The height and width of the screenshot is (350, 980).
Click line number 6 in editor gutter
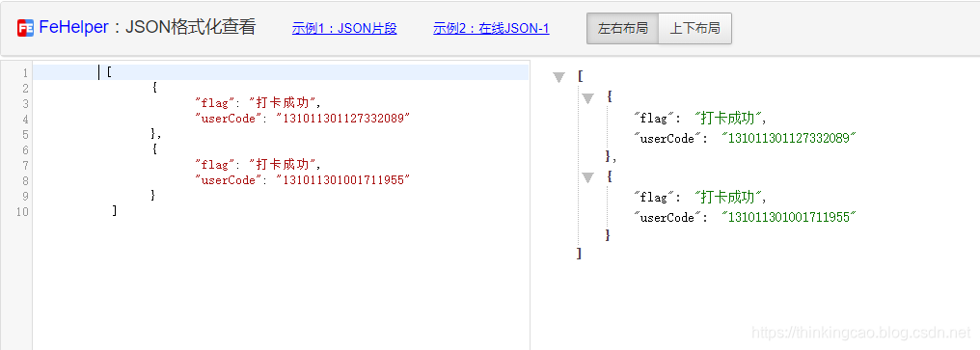pos(25,150)
